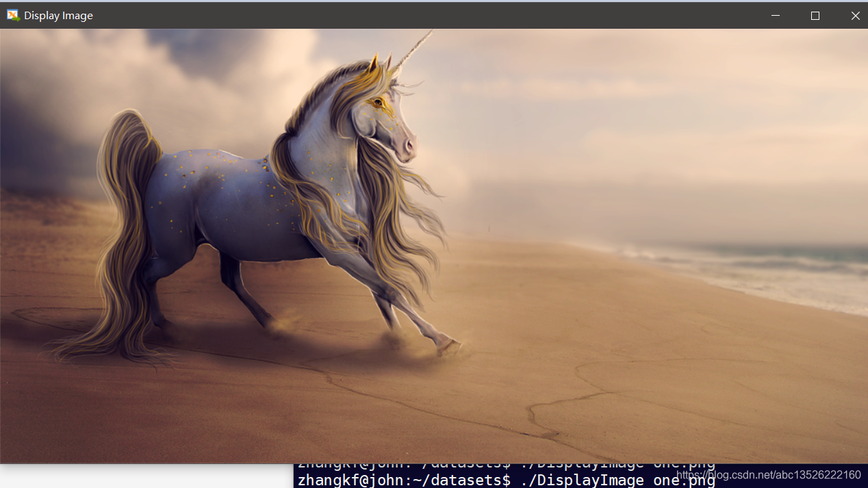868x488 pixels.
Task: Close the Display Image window
Action: [855, 15]
